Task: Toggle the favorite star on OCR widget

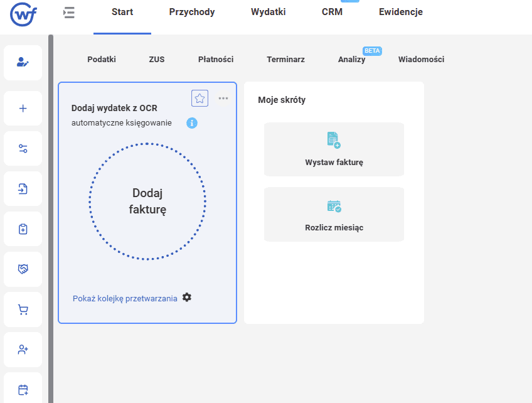Action: coord(199,98)
